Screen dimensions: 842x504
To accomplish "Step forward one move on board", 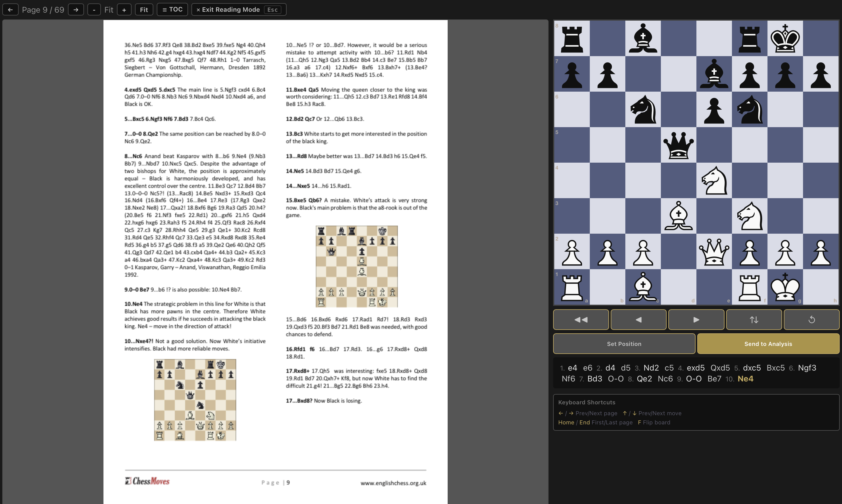I will pos(696,320).
